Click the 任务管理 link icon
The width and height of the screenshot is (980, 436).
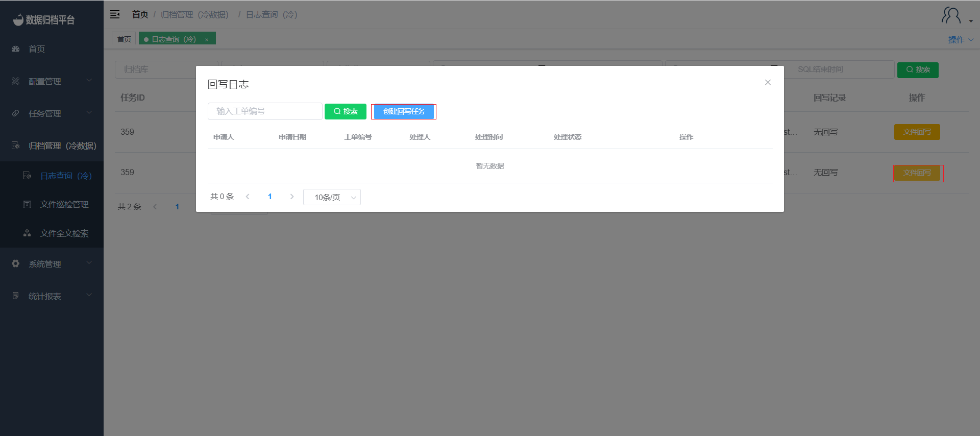click(x=16, y=113)
